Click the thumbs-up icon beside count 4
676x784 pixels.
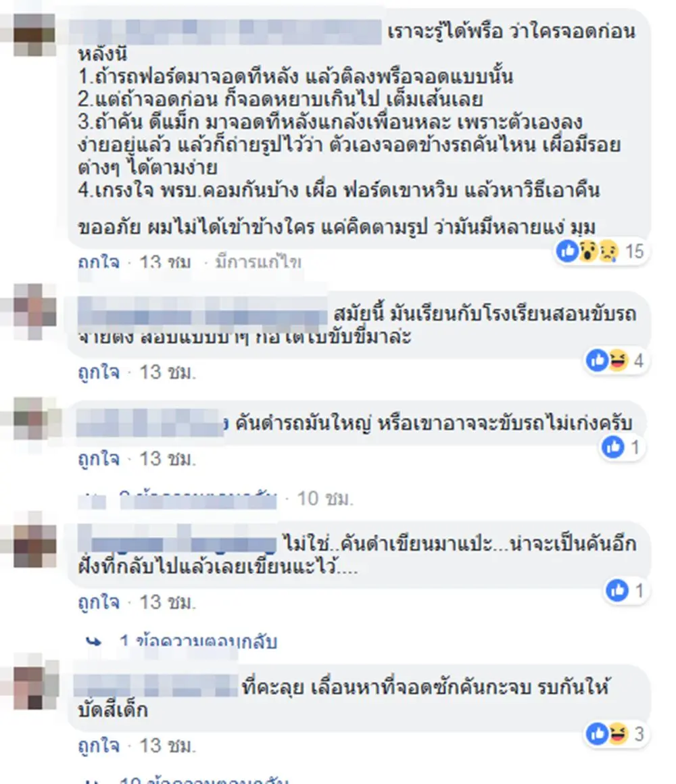tap(598, 360)
